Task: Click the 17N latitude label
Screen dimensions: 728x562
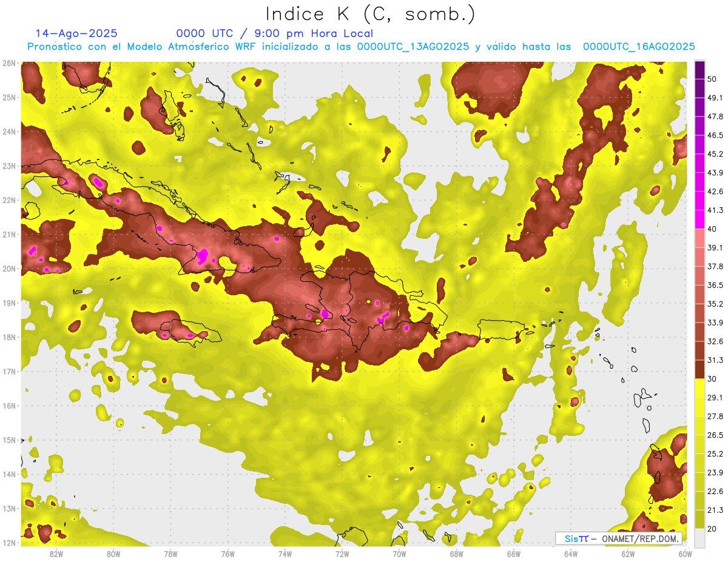Action: 9,371
